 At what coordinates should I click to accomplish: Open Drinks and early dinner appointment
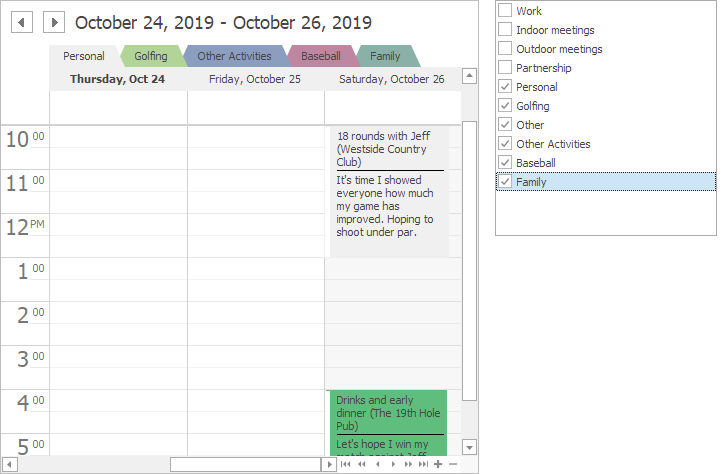pos(388,422)
